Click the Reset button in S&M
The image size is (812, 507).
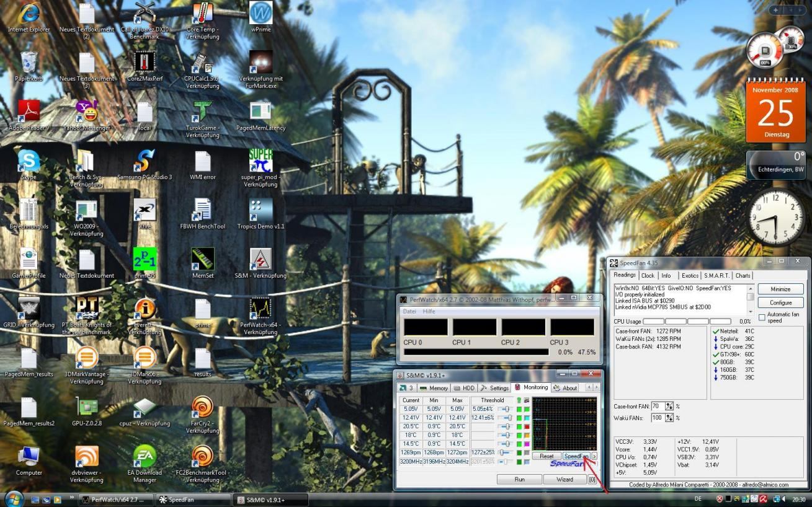pos(547,456)
